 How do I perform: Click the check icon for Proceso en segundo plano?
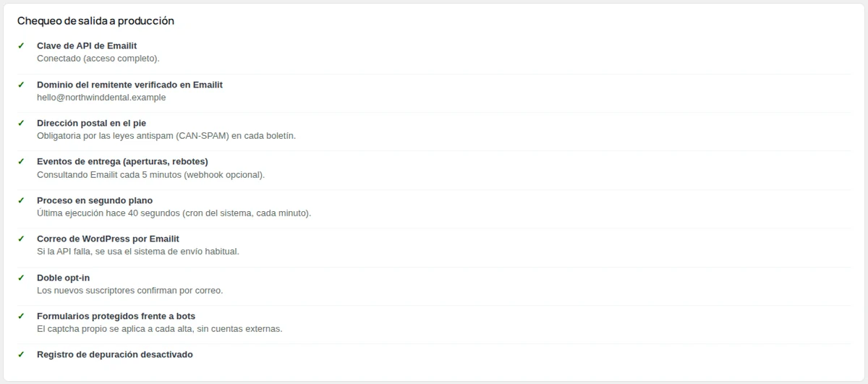[21, 200]
